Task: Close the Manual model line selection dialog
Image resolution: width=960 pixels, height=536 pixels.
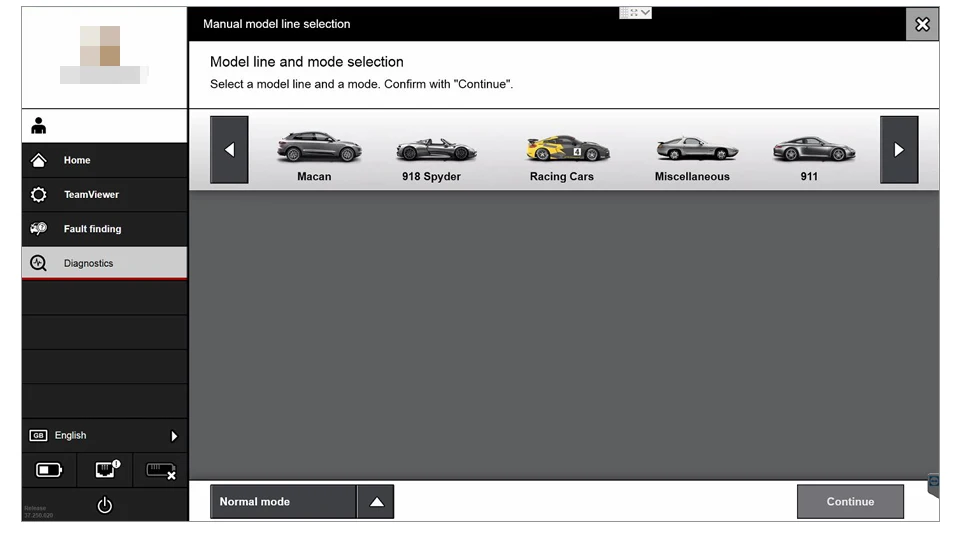Action: (x=922, y=25)
